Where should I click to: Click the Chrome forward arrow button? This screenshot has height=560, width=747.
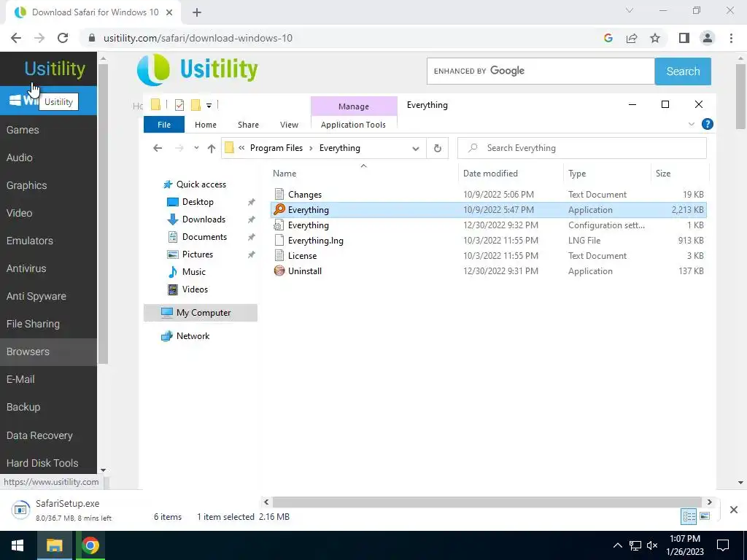39,38
